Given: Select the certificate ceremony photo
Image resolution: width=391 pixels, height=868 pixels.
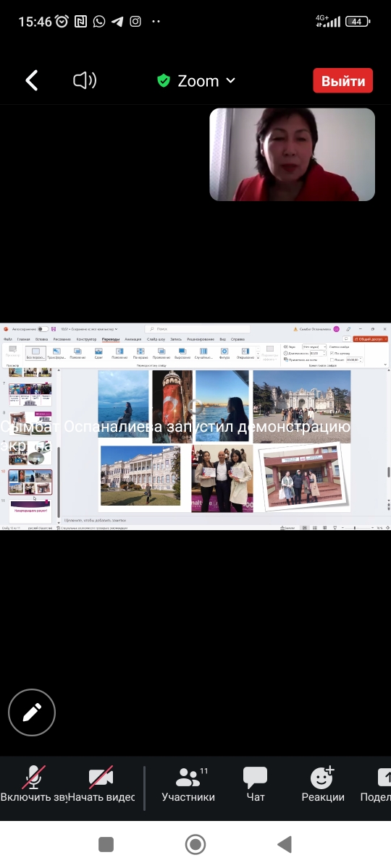Looking at the screenshot, I should (223, 479).
